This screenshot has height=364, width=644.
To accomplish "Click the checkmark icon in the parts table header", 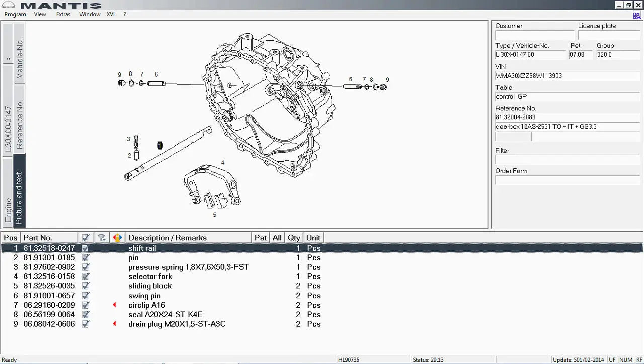I will [x=86, y=237].
